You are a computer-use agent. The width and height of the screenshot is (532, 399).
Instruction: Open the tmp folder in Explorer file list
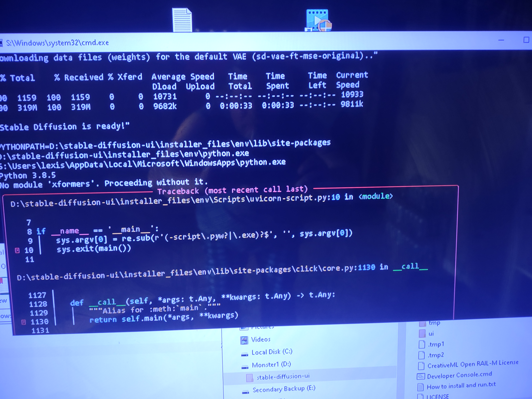click(x=430, y=323)
